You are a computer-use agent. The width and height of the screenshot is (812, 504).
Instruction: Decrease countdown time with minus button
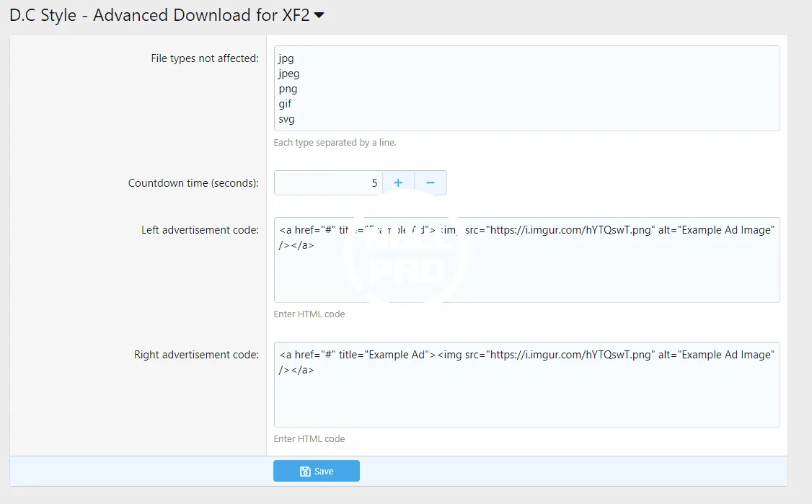[431, 183]
